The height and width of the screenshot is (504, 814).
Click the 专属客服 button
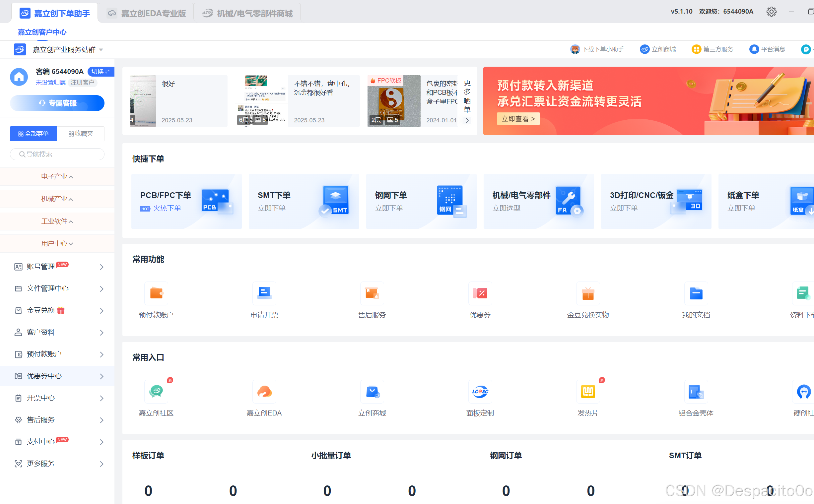(x=57, y=103)
